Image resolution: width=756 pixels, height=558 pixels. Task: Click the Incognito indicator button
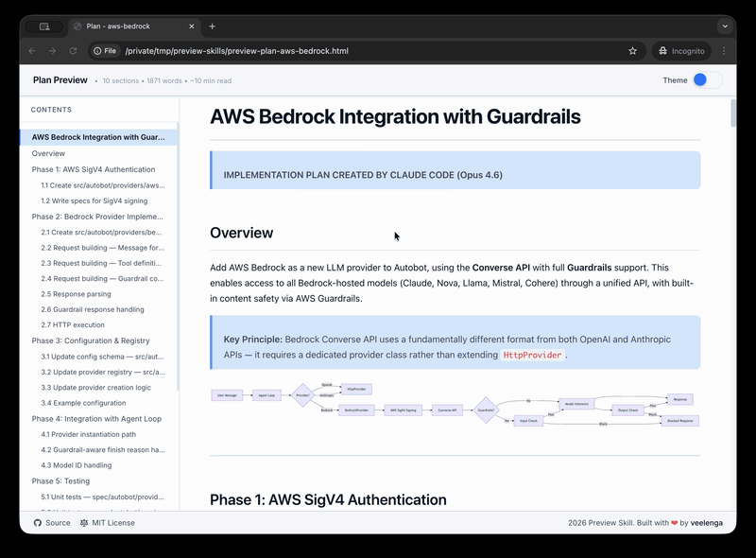(681, 51)
